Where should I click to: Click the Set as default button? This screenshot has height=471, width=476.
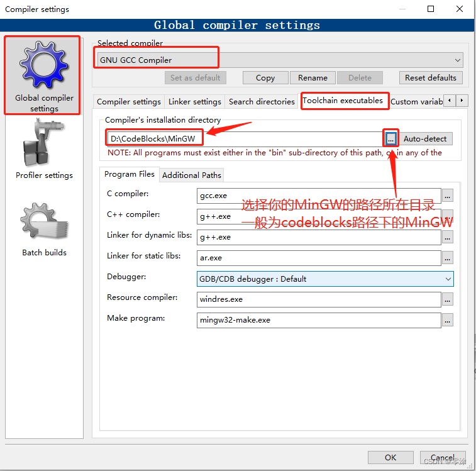tap(195, 78)
